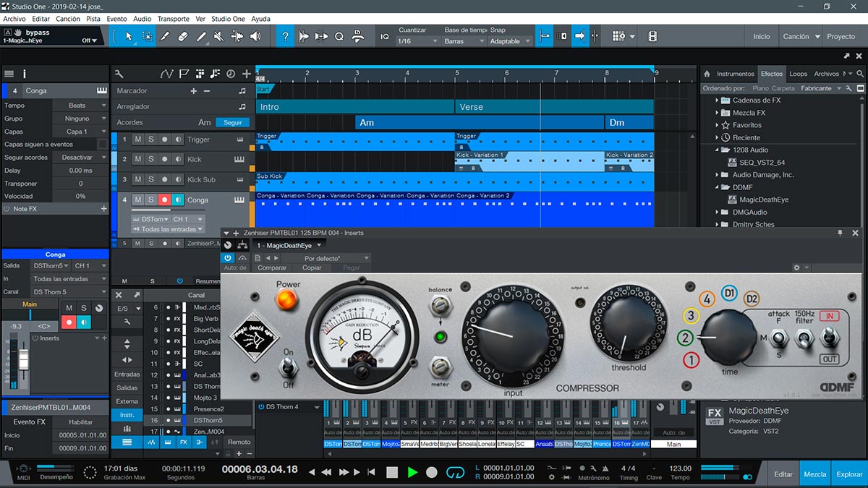Switch to the Instrumentos browser tab
The image size is (868, 488).
[x=735, y=74]
